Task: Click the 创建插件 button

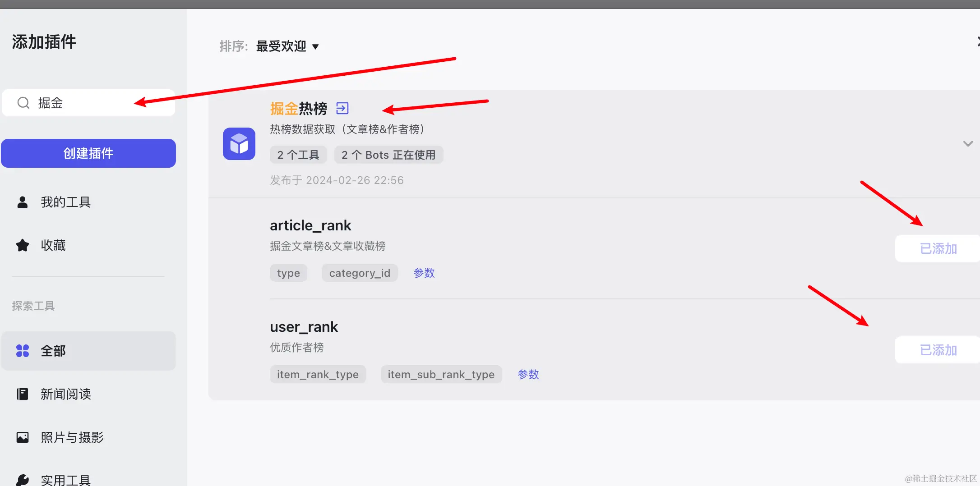Action: [88, 153]
